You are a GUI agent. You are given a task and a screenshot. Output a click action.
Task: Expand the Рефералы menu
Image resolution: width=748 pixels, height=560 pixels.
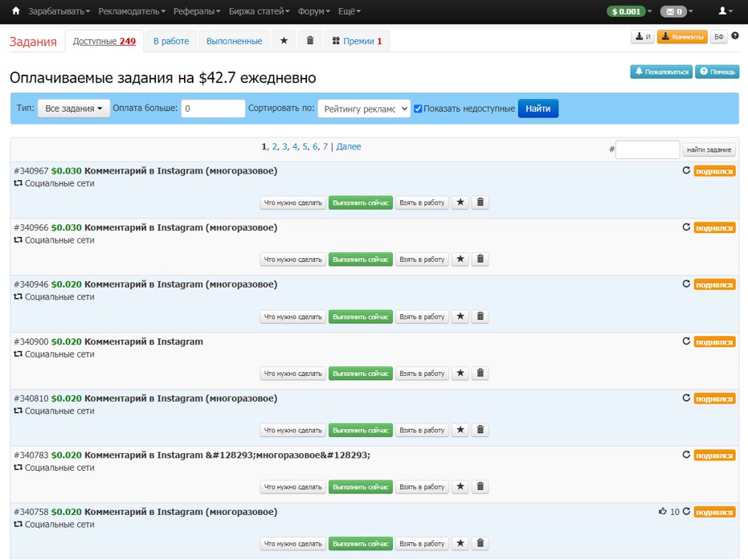[197, 11]
